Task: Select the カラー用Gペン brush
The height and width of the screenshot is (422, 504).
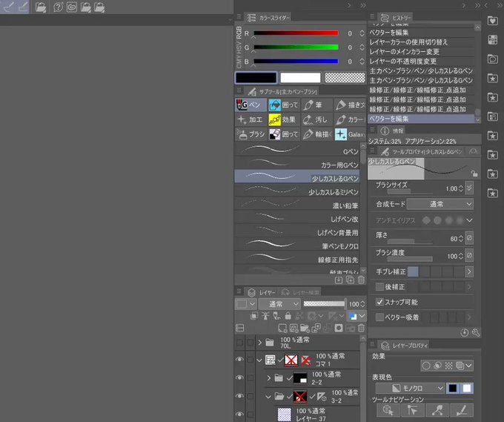Action: coord(297,165)
